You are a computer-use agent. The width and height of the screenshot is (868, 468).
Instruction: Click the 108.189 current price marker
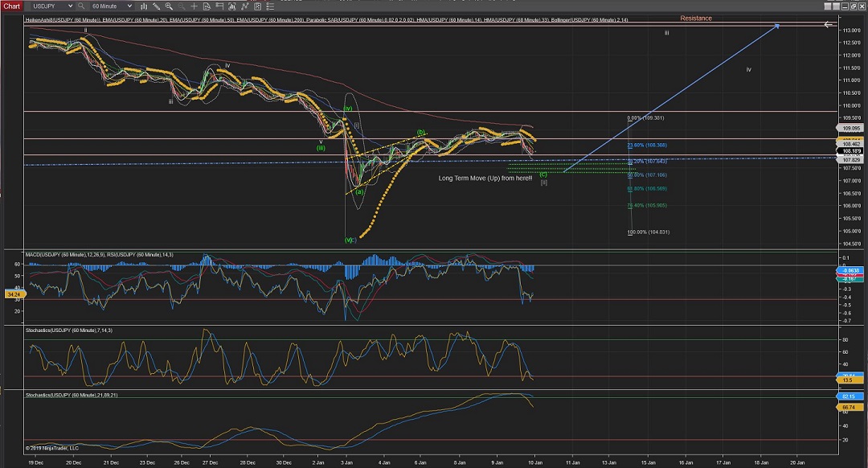click(x=850, y=150)
